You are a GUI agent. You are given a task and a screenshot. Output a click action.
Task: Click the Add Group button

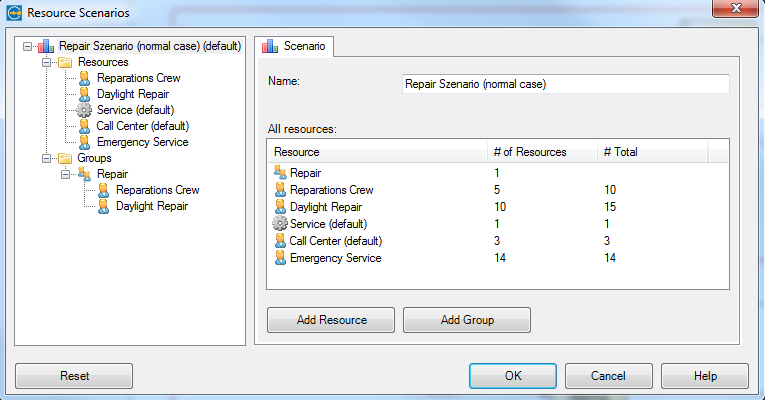click(467, 320)
